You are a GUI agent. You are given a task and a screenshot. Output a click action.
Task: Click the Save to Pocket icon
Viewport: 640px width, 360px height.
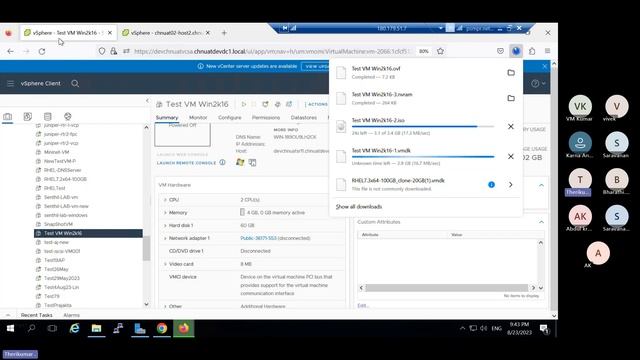click(x=500, y=51)
